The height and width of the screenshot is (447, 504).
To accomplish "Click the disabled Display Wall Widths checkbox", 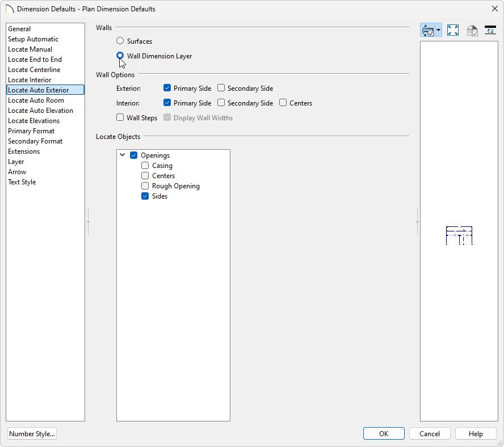I will (x=167, y=117).
